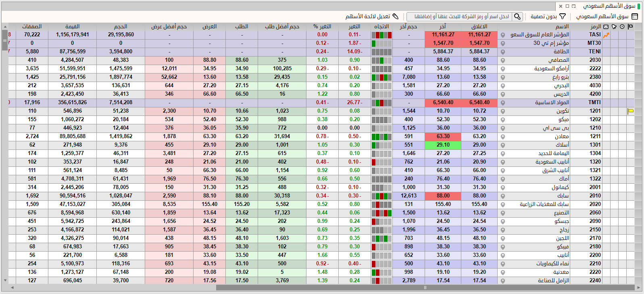Sort by الاسم name column header
The height and width of the screenshot is (294, 644).
point(562,27)
